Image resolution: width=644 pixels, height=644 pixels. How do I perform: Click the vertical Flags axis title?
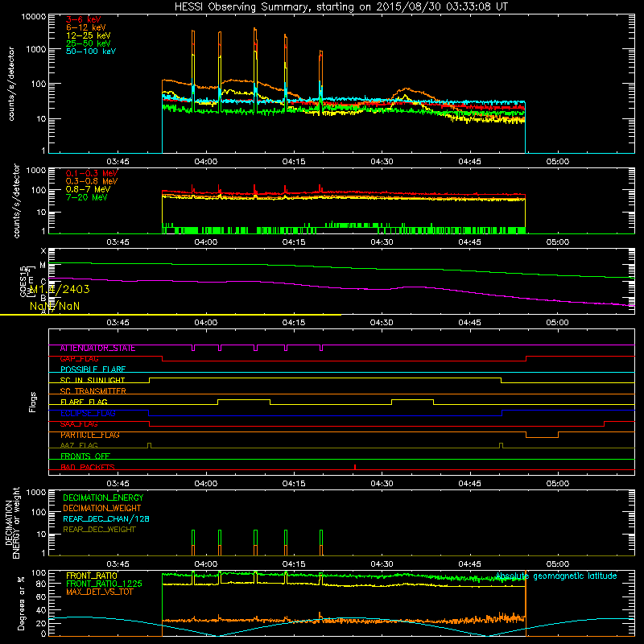pos(33,402)
